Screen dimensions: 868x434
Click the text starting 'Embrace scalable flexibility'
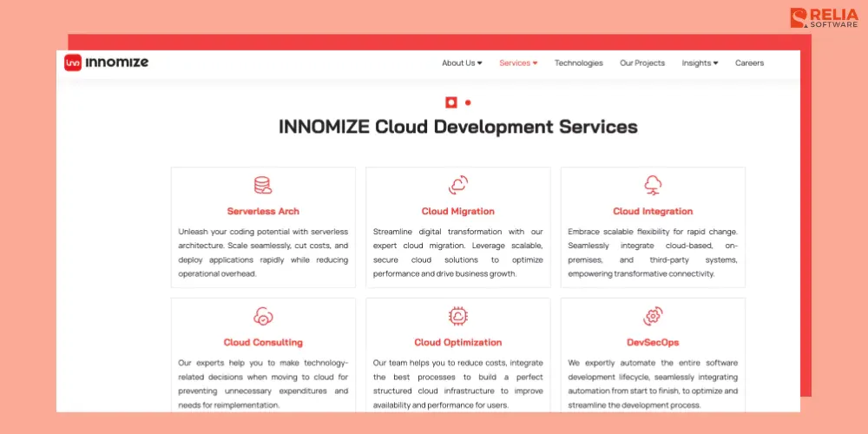click(x=653, y=253)
